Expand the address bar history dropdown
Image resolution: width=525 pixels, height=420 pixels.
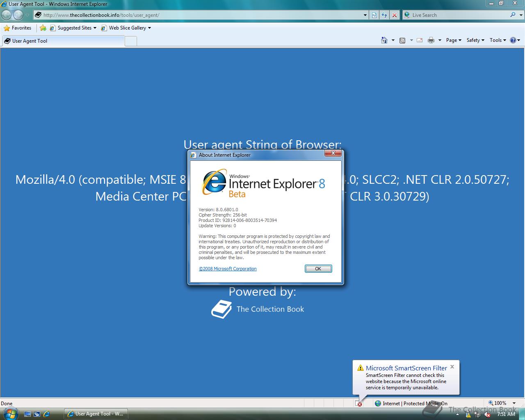click(365, 15)
